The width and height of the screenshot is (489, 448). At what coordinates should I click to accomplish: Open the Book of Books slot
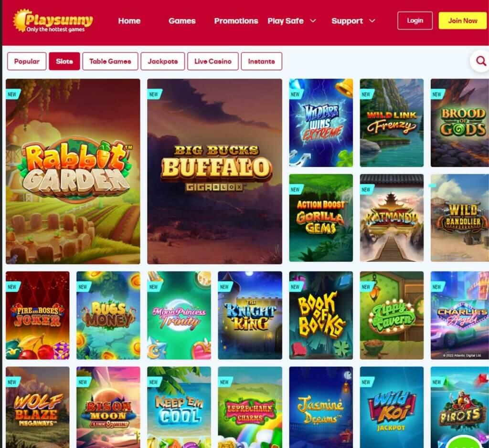pos(321,315)
